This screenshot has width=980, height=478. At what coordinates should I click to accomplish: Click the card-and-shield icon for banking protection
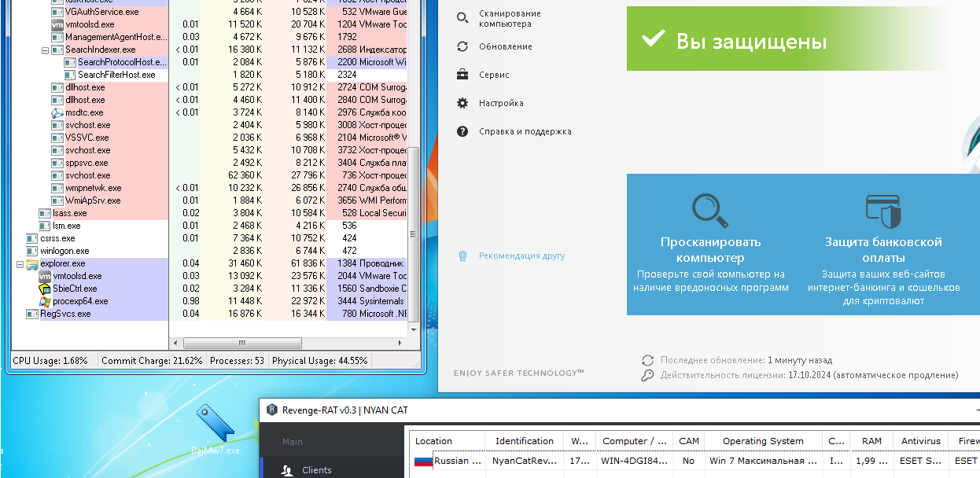tap(883, 211)
